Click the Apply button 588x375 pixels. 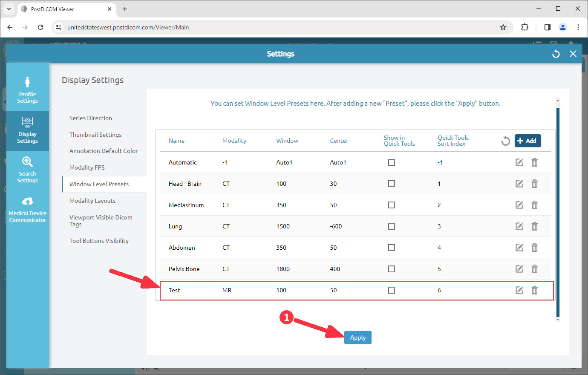pyautogui.click(x=358, y=337)
